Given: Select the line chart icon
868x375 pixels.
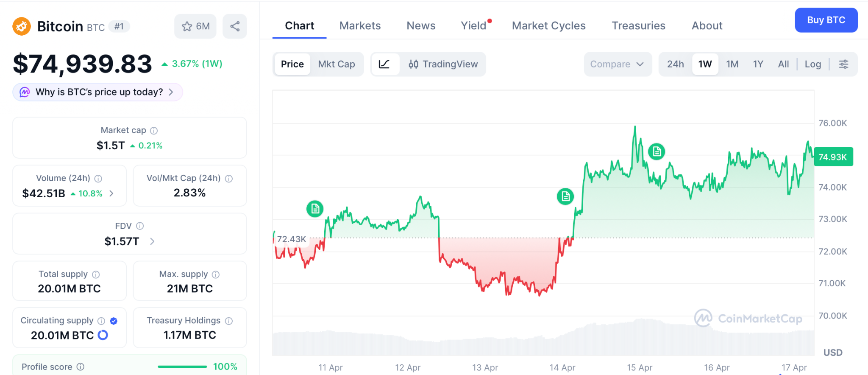Looking at the screenshot, I should (x=384, y=64).
